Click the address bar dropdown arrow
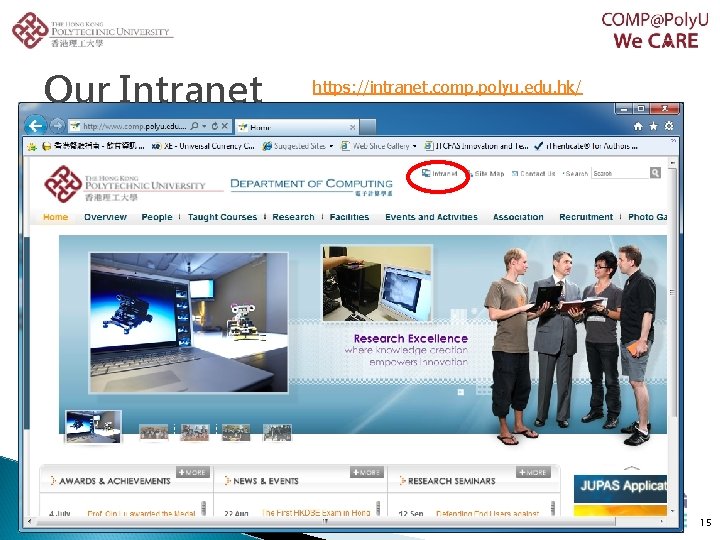The image size is (720, 540). [204, 126]
